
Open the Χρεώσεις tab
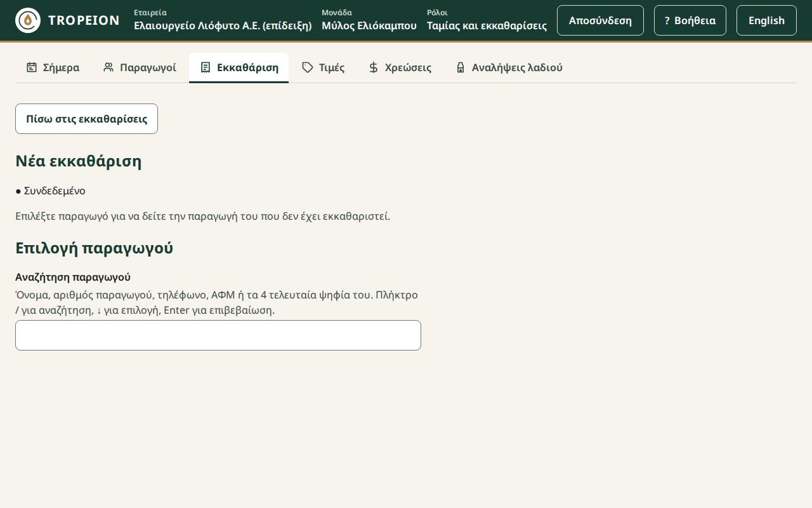click(x=400, y=67)
